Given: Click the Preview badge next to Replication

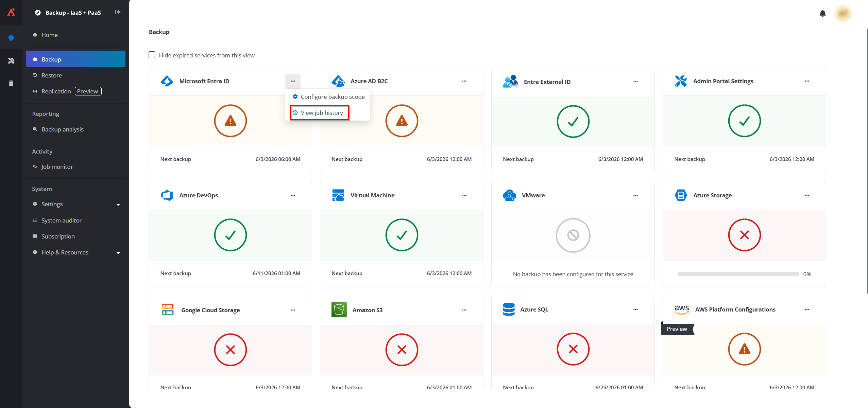Looking at the screenshot, I should point(88,91).
